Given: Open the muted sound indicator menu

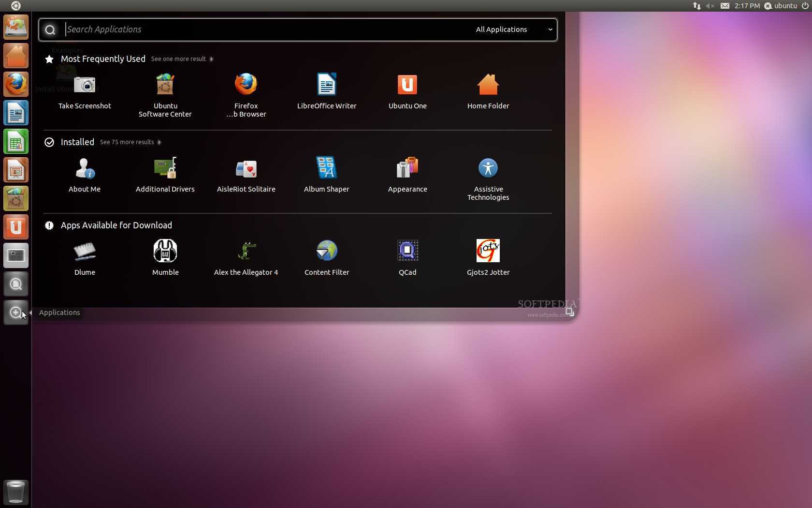Looking at the screenshot, I should click(x=710, y=6).
